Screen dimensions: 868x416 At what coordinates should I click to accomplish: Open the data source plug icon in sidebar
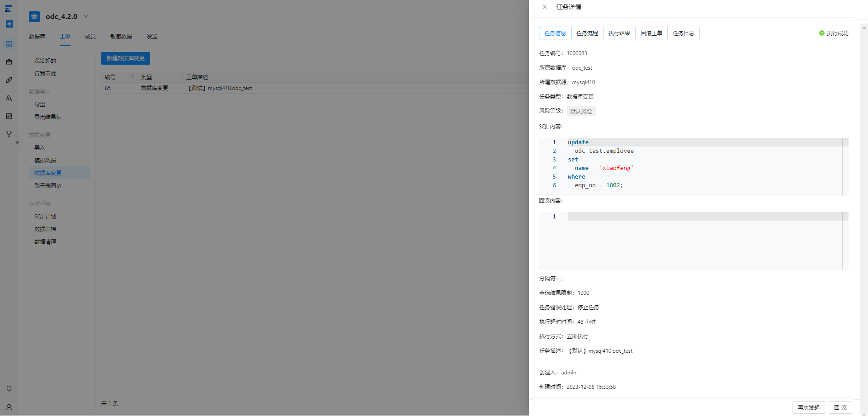click(9, 80)
